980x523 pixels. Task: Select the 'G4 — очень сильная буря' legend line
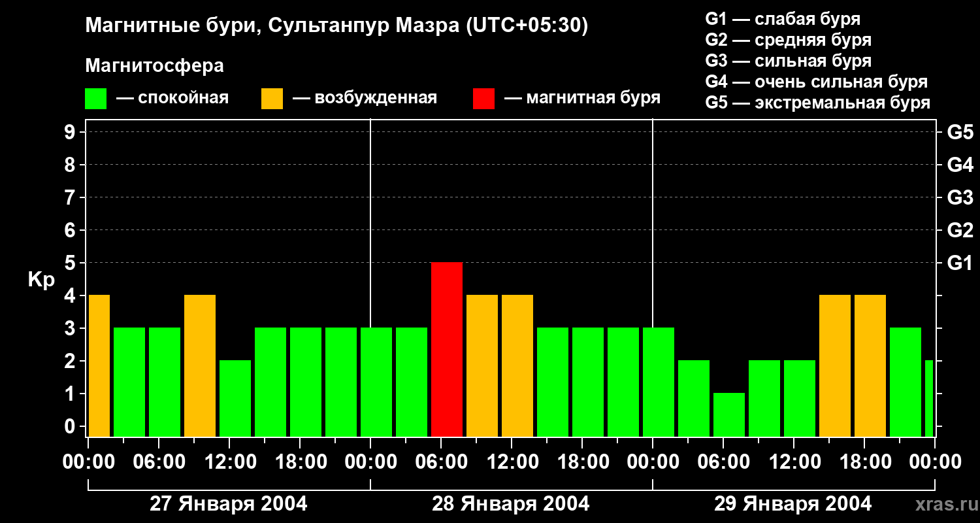point(817,82)
